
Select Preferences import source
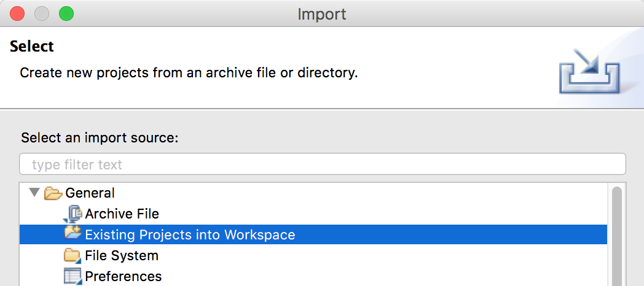[123, 276]
